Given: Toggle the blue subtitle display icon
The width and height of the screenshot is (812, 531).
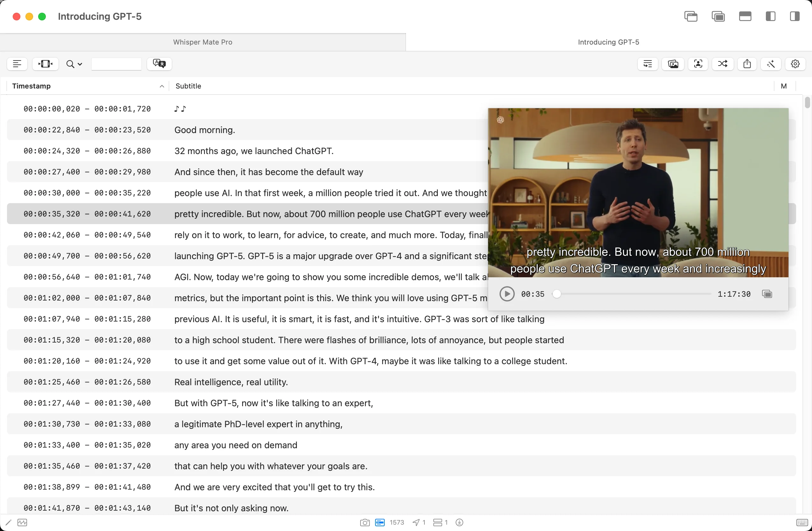Looking at the screenshot, I should pyautogui.click(x=380, y=522).
